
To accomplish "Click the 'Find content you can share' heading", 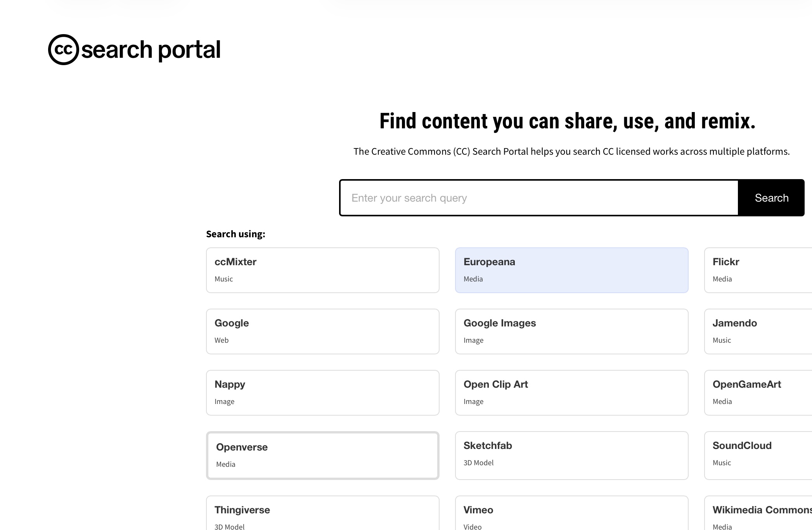I will (568, 121).
